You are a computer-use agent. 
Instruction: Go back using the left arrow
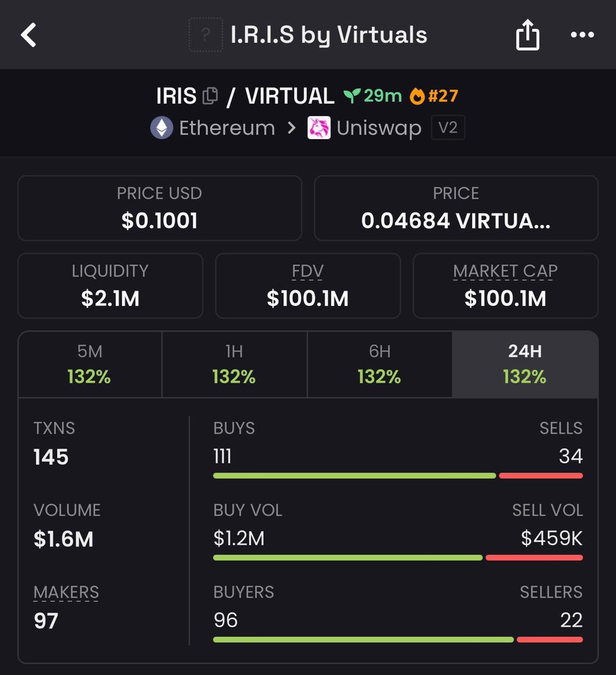click(x=28, y=35)
